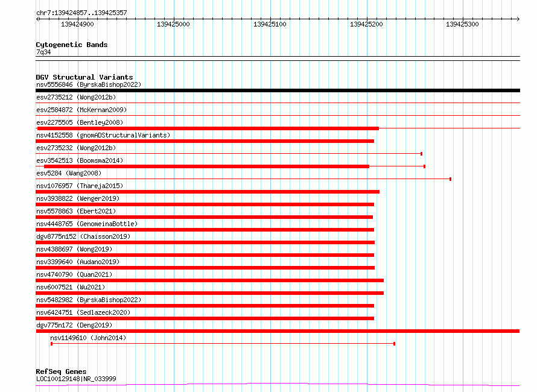The image size is (537, 392).
Task: Open nsv1076957 (Thareja2015) variant label
Action: click(80, 186)
